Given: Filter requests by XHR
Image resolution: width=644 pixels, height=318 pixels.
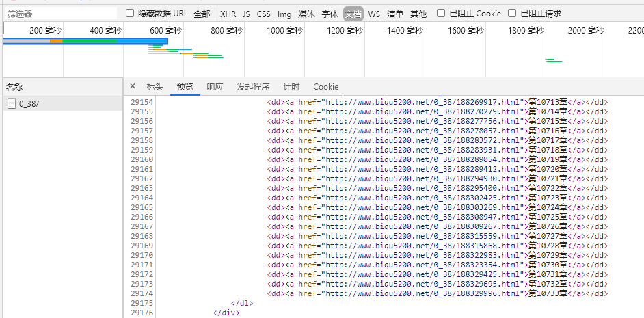Looking at the screenshot, I should point(228,14).
